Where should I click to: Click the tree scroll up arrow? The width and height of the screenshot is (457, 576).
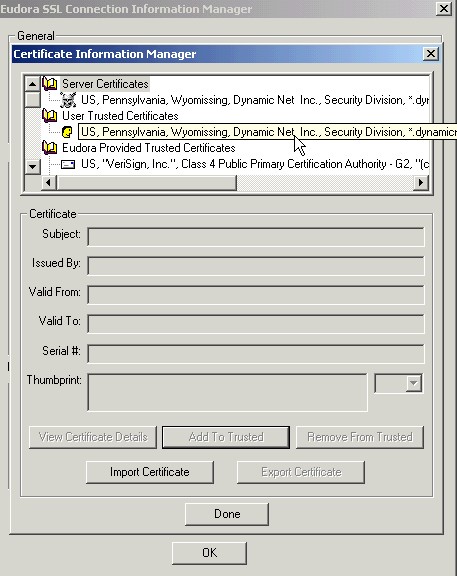click(x=32, y=84)
